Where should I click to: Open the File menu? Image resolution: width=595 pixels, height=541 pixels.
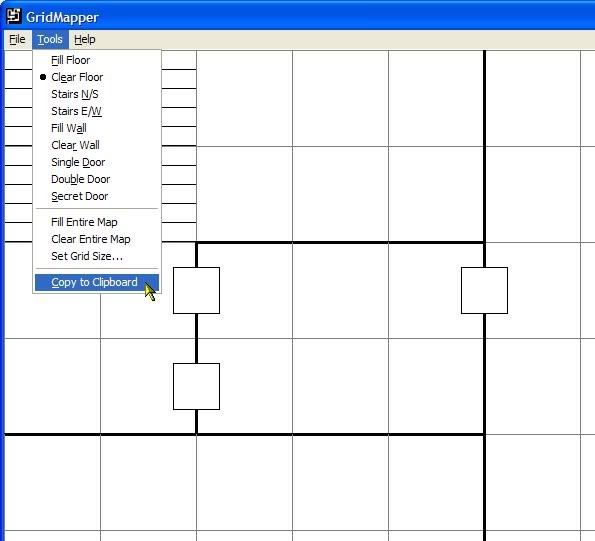pyautogui.click(x=17, y=39)
